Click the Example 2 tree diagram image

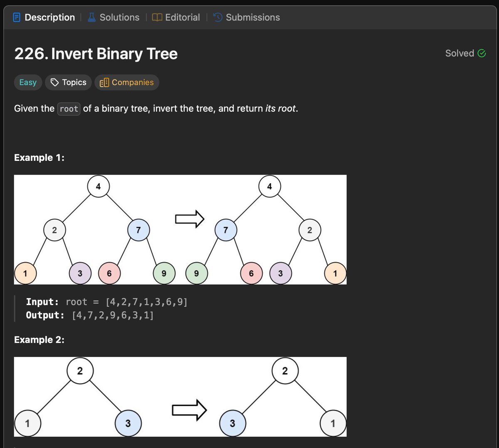tap(180, 396)
